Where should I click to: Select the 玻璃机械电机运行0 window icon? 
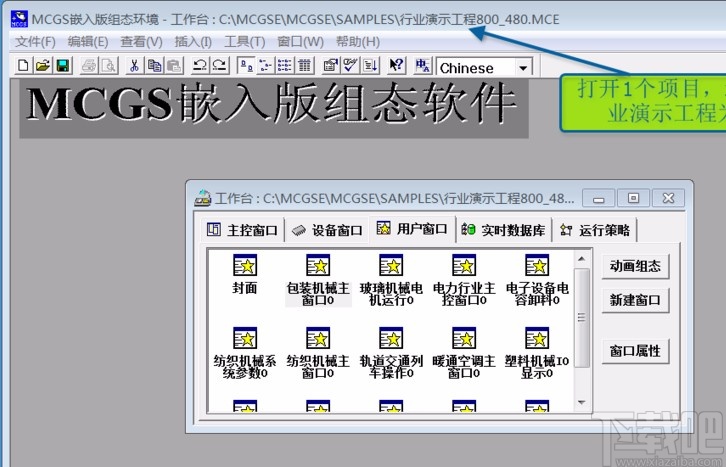391,280
